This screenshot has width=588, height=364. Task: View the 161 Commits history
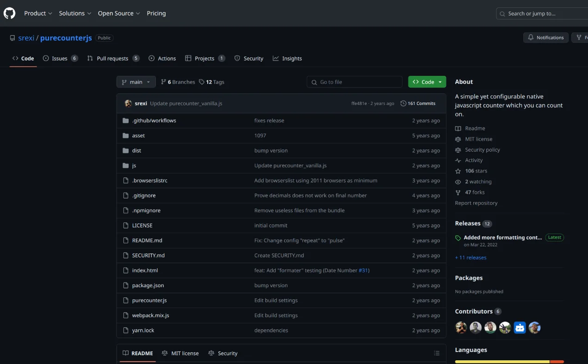coord(418,104)
